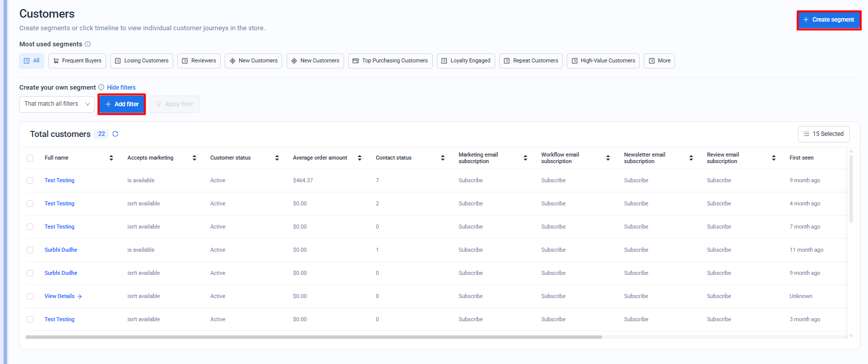
Task: Sort by Accepts marketing column arrows
Action: [x=194, y=158]
